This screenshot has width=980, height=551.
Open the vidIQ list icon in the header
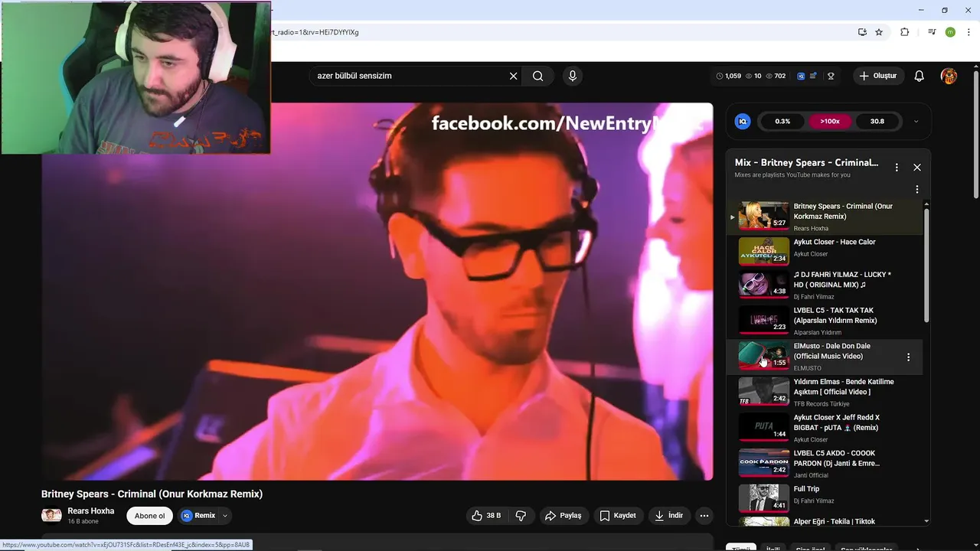click(x=813, y=76)
